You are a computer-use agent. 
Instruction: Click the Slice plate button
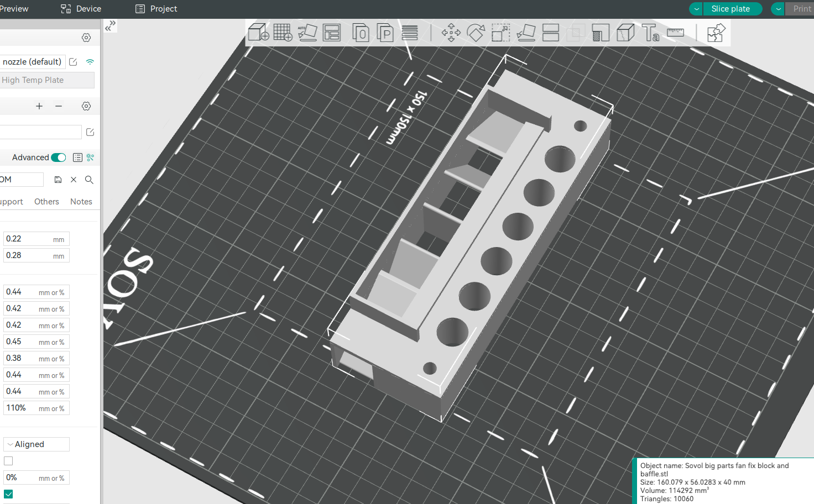coord(730,9)
